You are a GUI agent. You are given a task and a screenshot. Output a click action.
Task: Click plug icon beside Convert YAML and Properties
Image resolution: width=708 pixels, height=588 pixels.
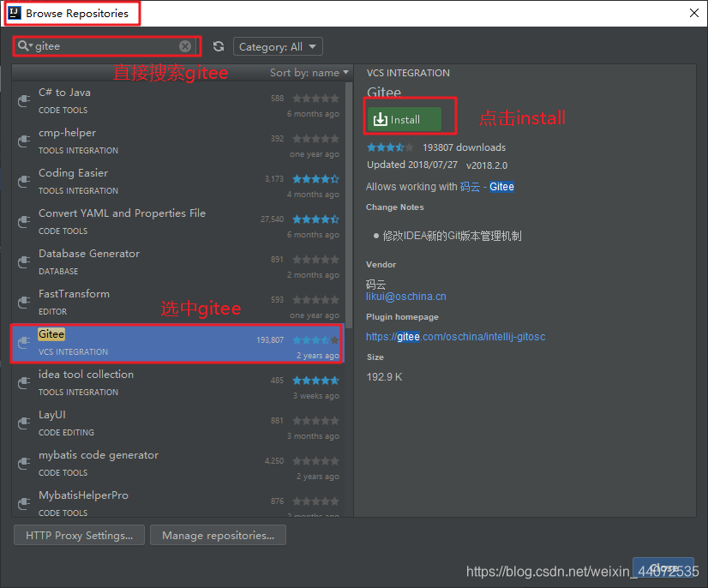tap(24, 222)
